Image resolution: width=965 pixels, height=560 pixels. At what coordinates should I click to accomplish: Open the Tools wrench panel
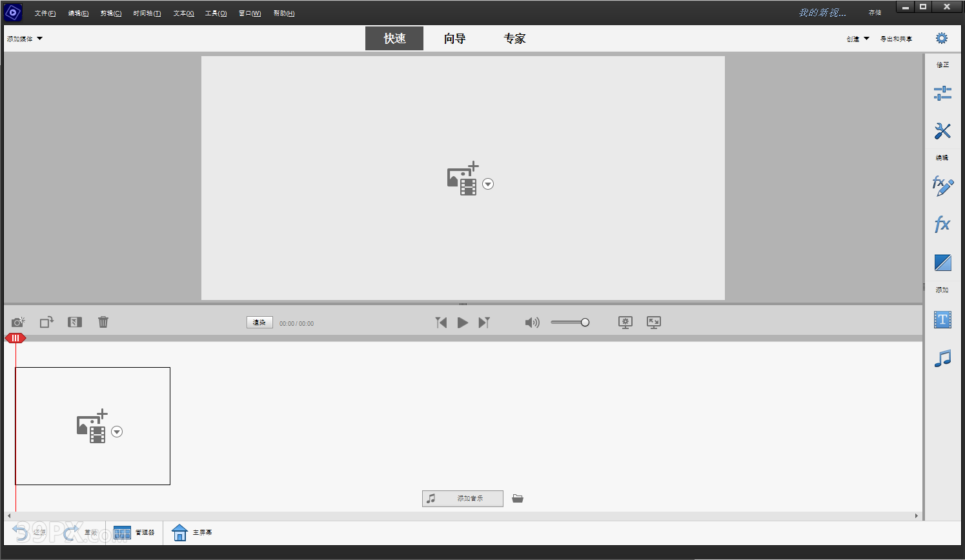coord(942,131)
